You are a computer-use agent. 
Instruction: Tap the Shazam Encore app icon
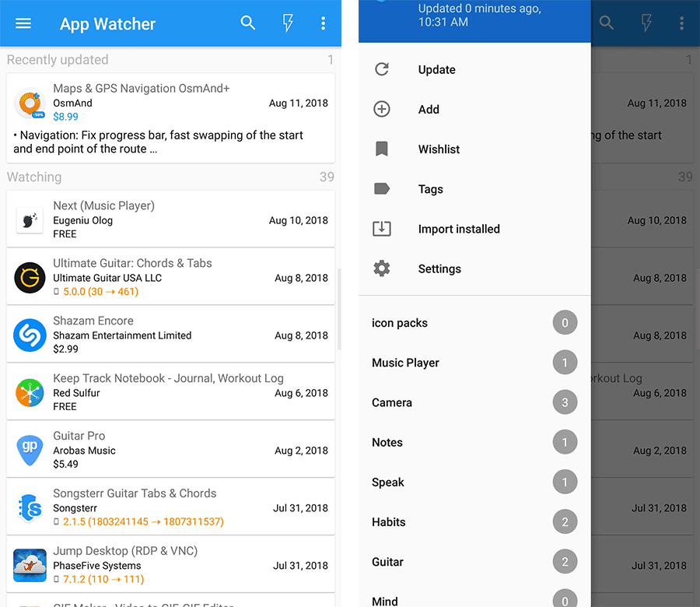click(x=30, y=335)
